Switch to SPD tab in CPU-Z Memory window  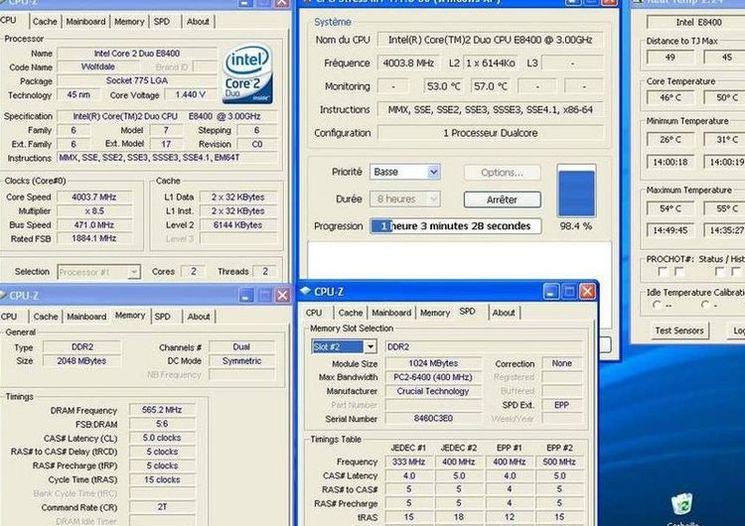(x=162, y=316)
